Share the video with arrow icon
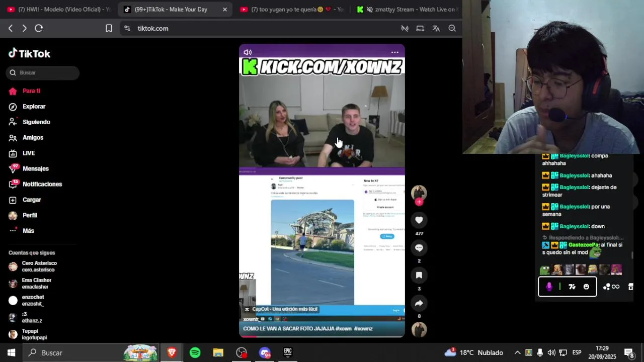This screenshot has height=362, width=644. [x=419, y=303]
